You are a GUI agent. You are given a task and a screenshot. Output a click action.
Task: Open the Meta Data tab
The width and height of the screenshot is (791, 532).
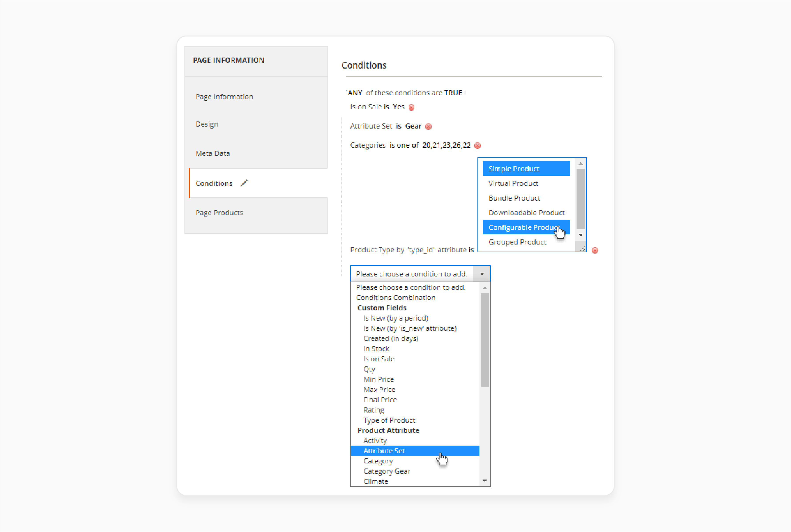click(212, 153)
